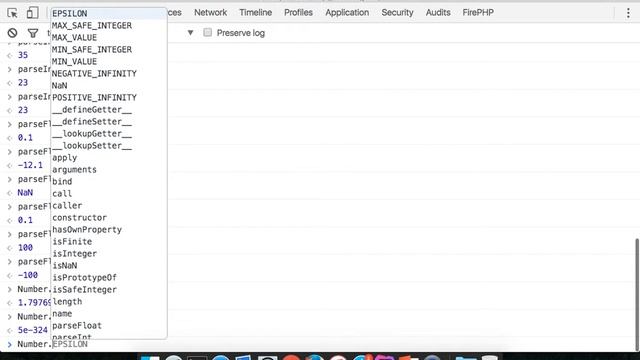Viewport: 640px width, 360px height.
Task: Select __defineSetter__ suggestion
Action: coord(109,122)
